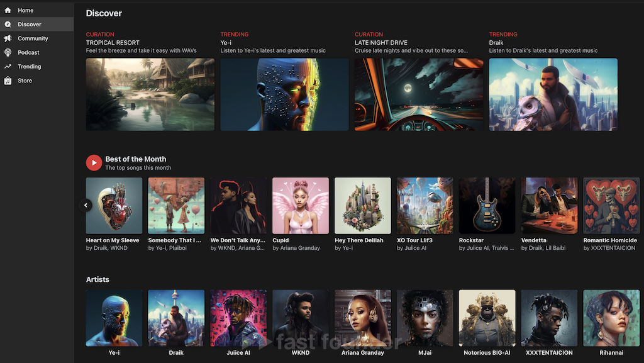Open the WKND artist portrait

tap(300, 318)
